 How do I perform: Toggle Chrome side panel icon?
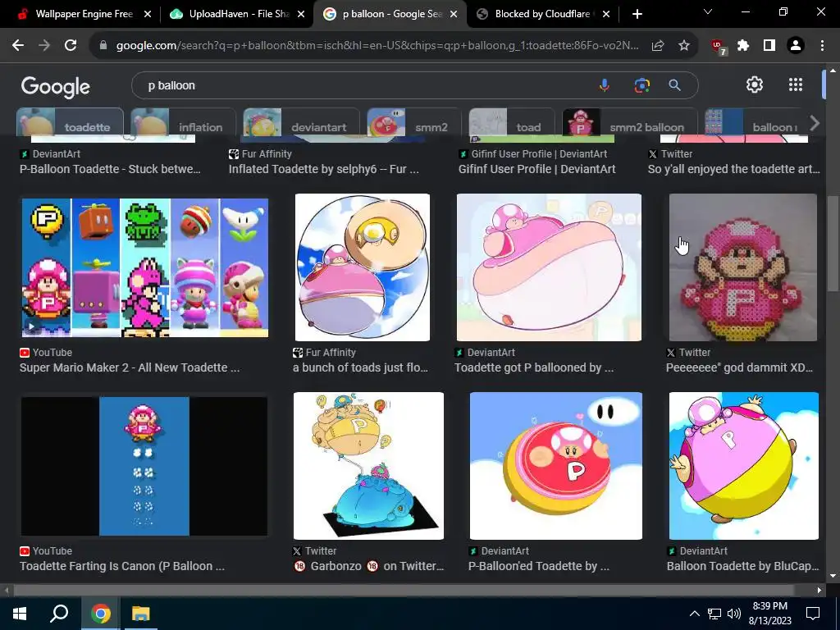point(769,46)
